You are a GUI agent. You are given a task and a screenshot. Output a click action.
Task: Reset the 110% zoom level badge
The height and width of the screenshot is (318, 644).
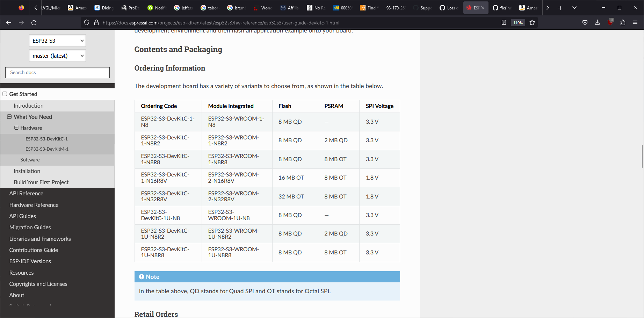(x=518, y=23)
